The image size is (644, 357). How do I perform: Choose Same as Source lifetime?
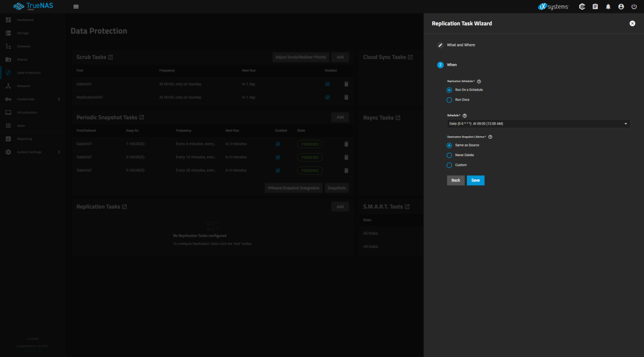point(449,145)
